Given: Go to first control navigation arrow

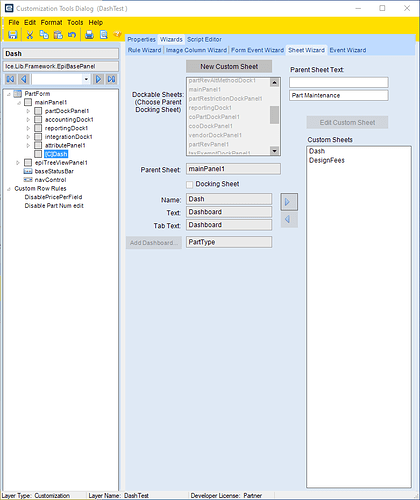Looking at the screenshot, I should click(x=10, y=79).
